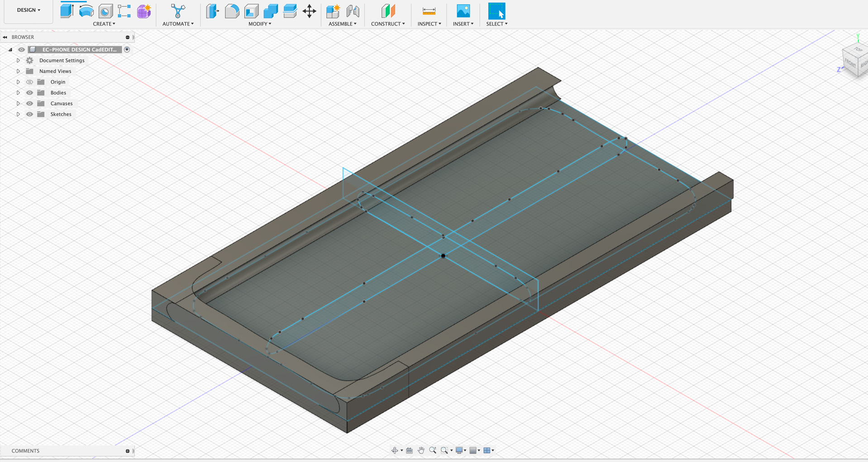Viewport: 868px width, 462px height.
Task: Click the Zoom magnifier icon
Action: tap(433, 450)
